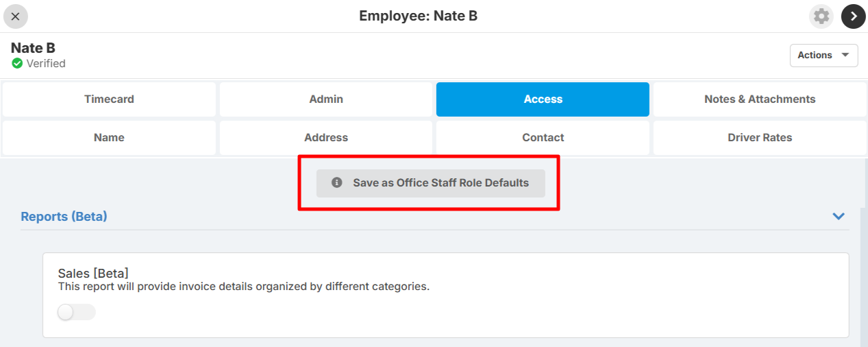
Task: Select the Driver Rates tab
Action: tap(760, 138)
